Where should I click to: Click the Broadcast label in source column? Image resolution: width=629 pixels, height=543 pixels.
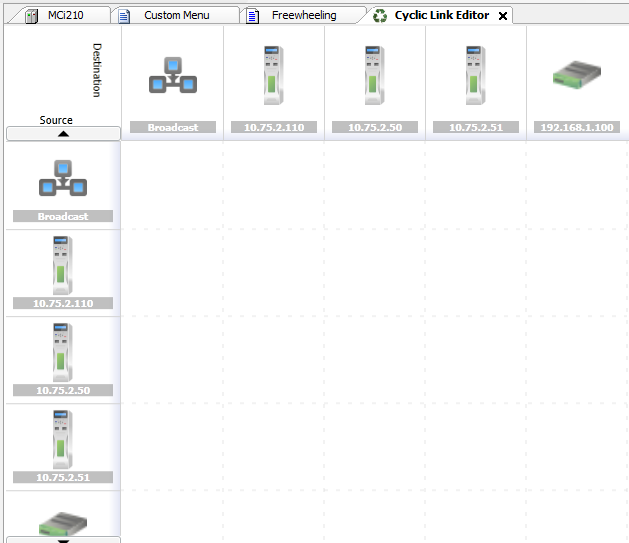pyautogui.click(x=63, y=216)
